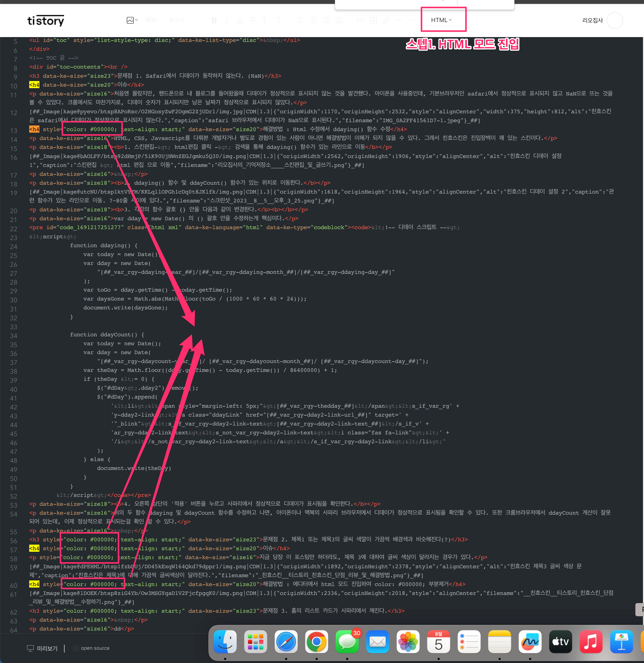Open the image insert menu
644x663 pixels.
[132, 20]
